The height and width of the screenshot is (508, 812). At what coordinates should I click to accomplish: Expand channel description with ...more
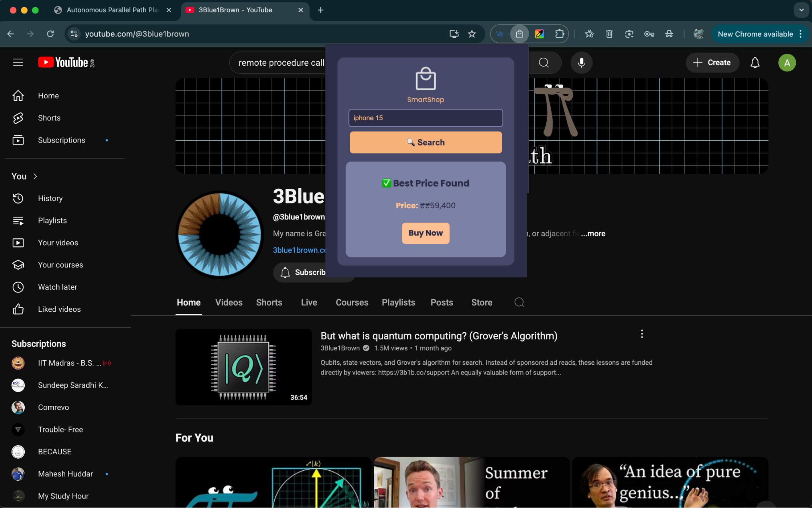(x=593, y=234)
